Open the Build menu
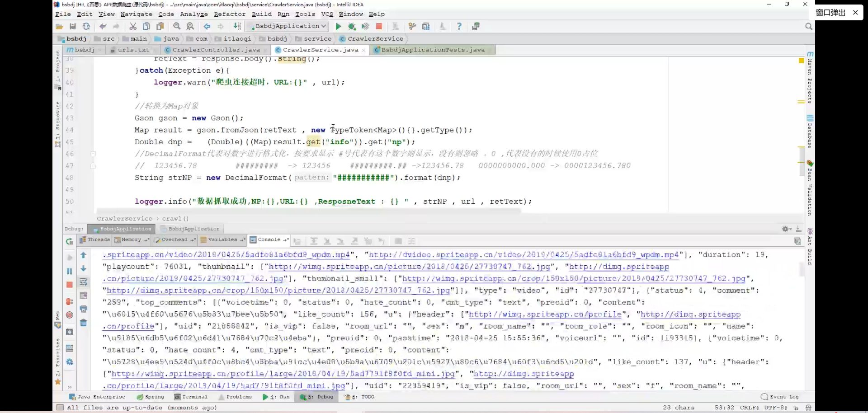This screenshot has height=413, width=868. [x=262, y=14]
